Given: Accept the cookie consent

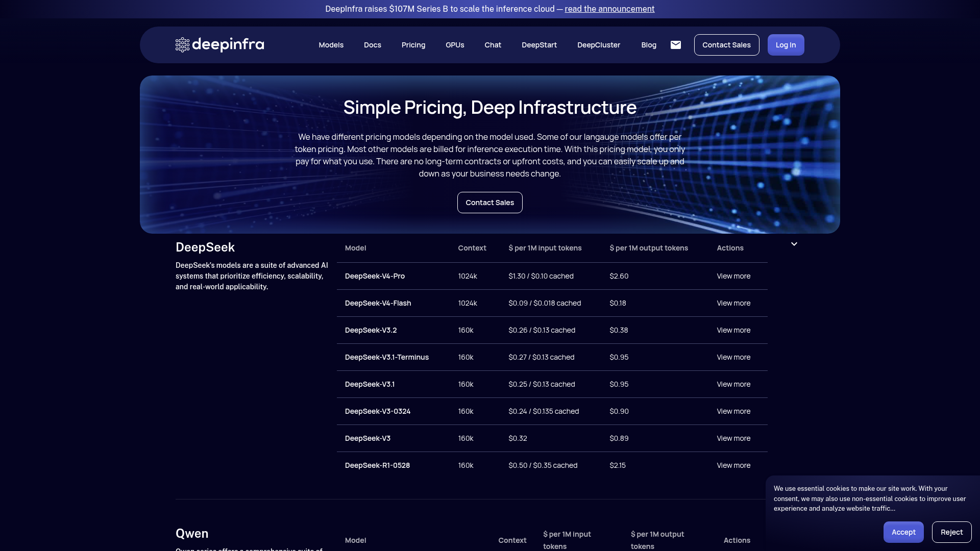Looking at the screenshot, I should click(903, 532).
